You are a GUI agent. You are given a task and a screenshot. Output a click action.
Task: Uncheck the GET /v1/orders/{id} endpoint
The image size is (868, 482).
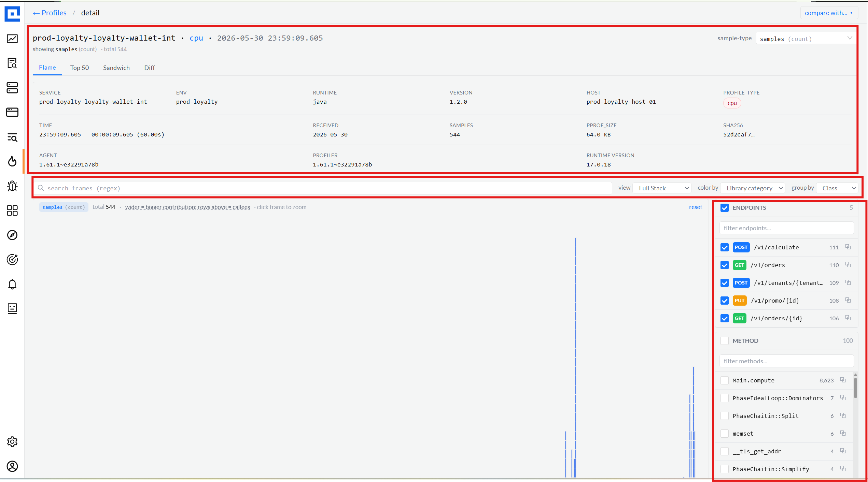point(725,318)
